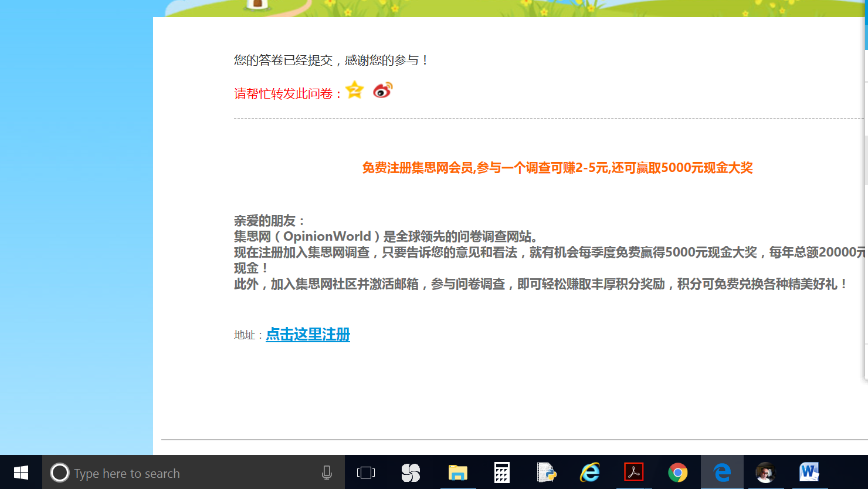The image size is (868, 489).
Task: Click the 亲爱的朋友 greeting line
Action: pos(270,221)
